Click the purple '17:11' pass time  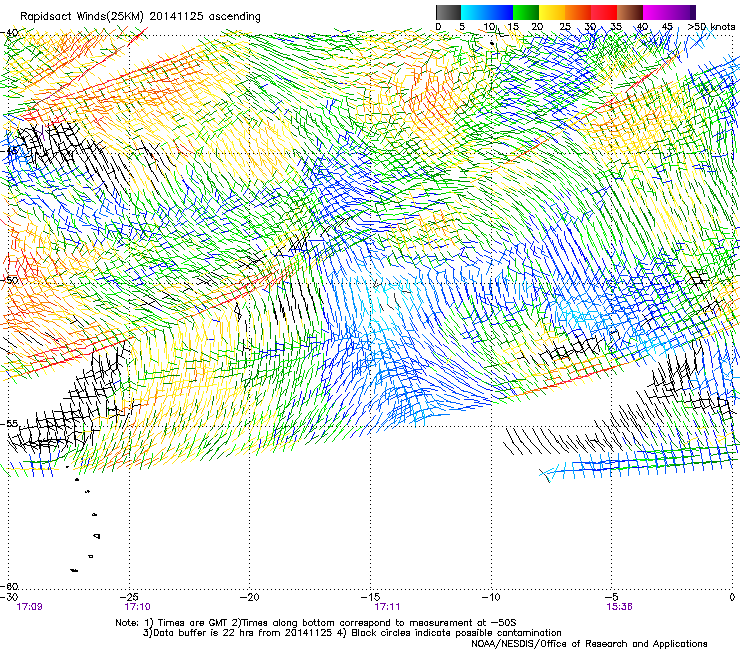pyautogui.click(x=387, y=607)
